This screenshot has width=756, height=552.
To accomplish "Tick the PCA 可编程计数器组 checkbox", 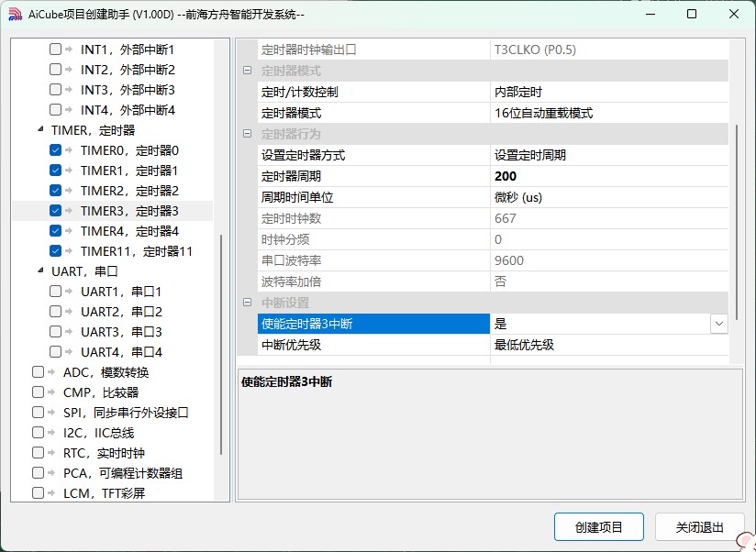I will coord(39,473).
